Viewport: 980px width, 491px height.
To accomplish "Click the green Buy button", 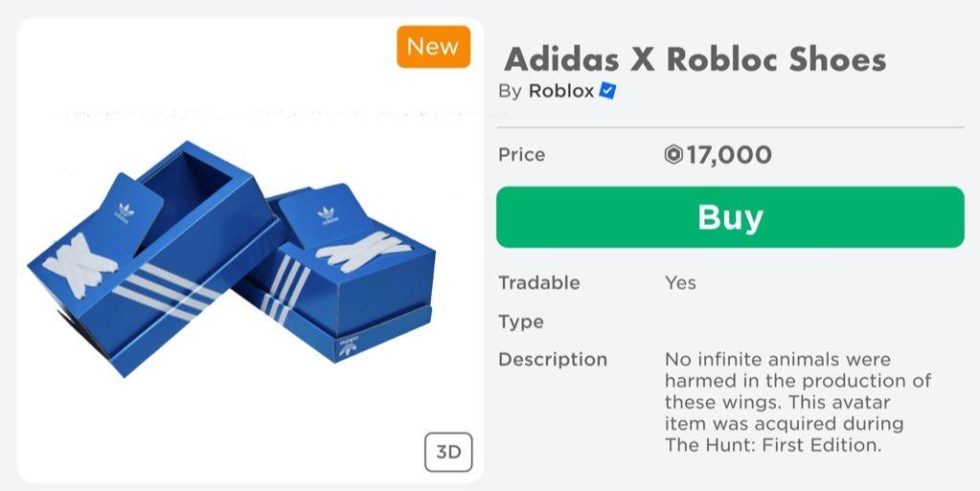I will pyautogui.click(x=729, y=217).
